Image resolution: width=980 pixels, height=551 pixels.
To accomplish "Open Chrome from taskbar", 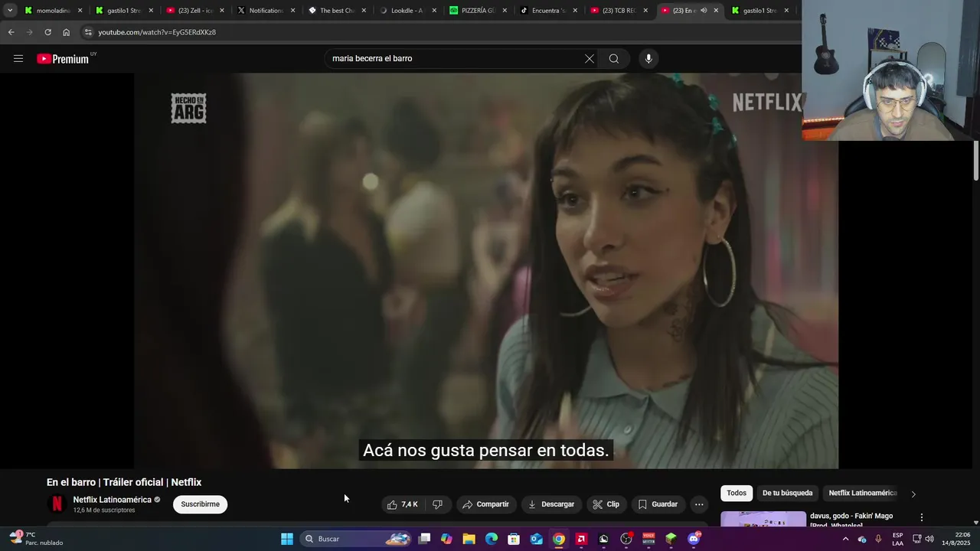I will coord(559,539).
